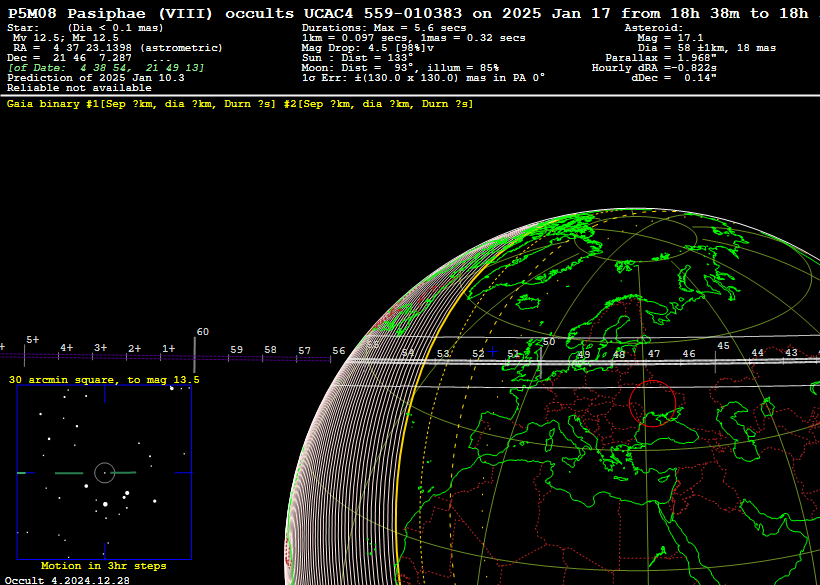Click the red circle over the Black Sea
This screenshot has height=585, width=820.
[652, 404]
